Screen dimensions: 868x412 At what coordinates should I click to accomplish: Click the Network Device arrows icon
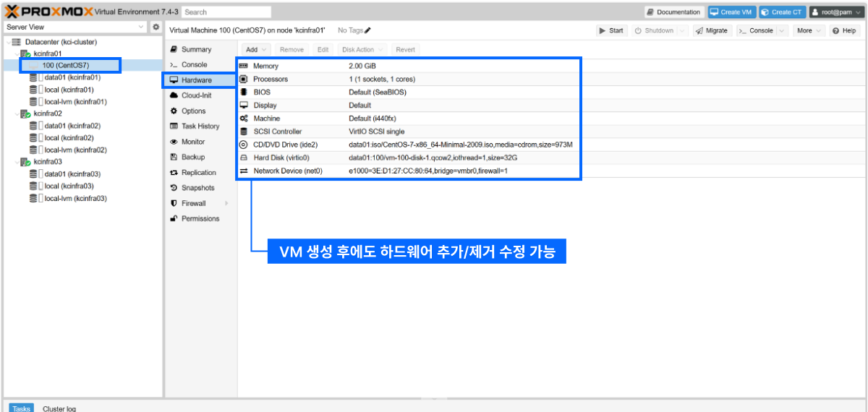pyautogui.click(x=244, y=171)
